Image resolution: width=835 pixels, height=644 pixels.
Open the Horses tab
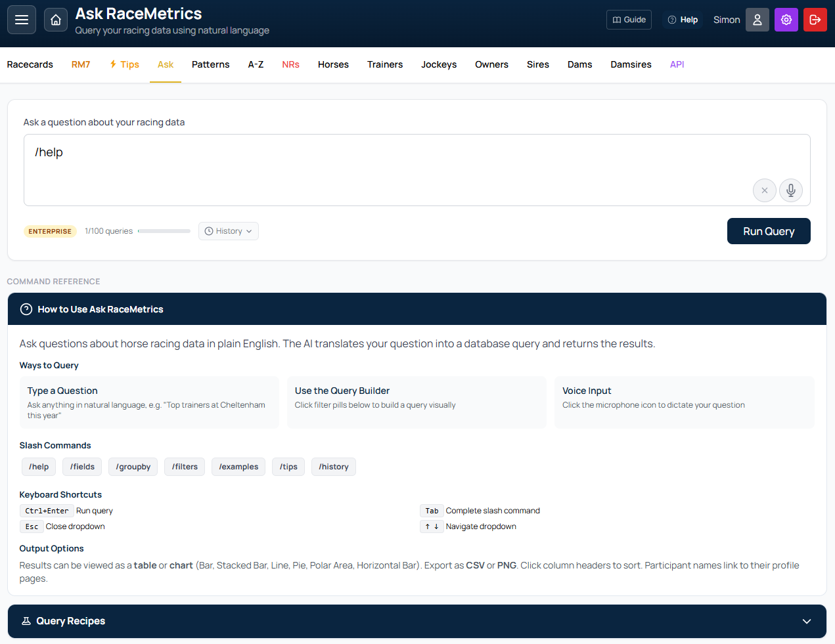(x=333, y=64)
